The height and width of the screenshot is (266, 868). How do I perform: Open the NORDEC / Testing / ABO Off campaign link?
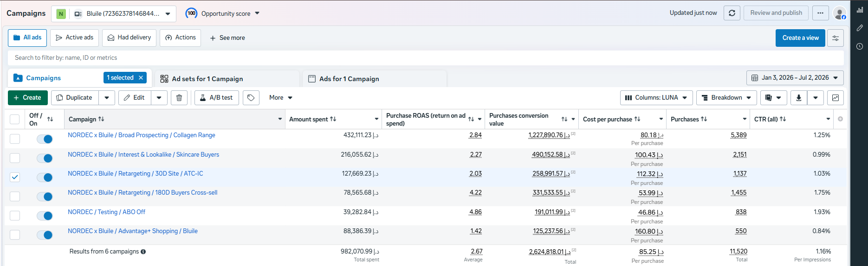106,212
